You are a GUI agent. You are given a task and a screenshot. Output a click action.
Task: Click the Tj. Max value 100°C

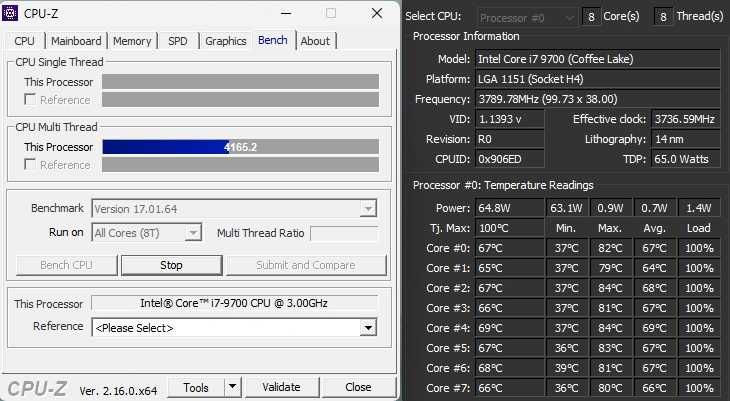point(510,228)
